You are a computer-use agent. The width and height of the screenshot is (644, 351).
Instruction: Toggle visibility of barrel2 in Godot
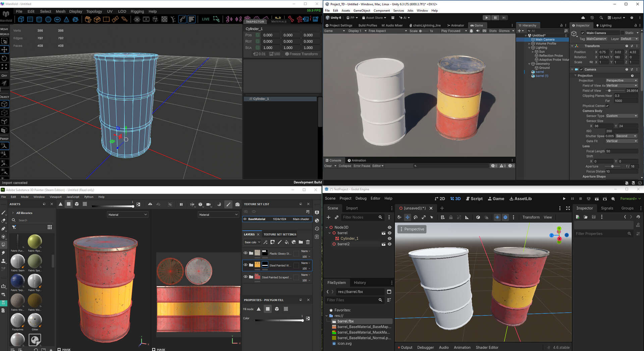click(389, 244)
